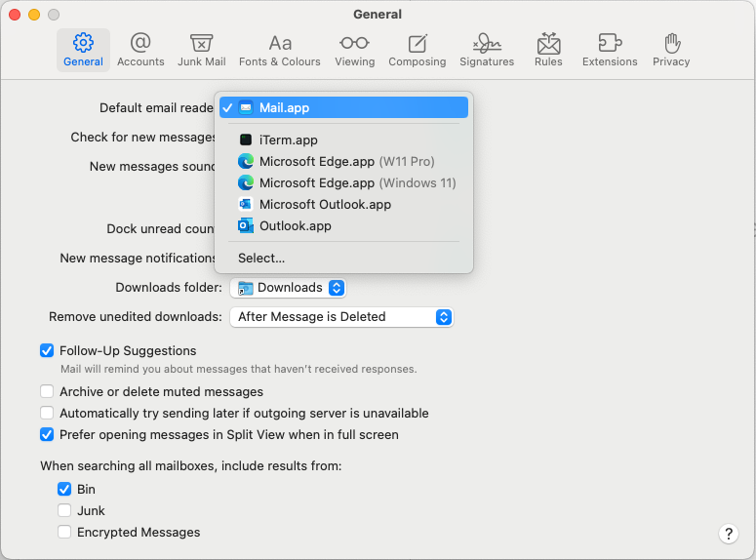Open Extensions preferences
756x560 pixels.
coord(610,50)
